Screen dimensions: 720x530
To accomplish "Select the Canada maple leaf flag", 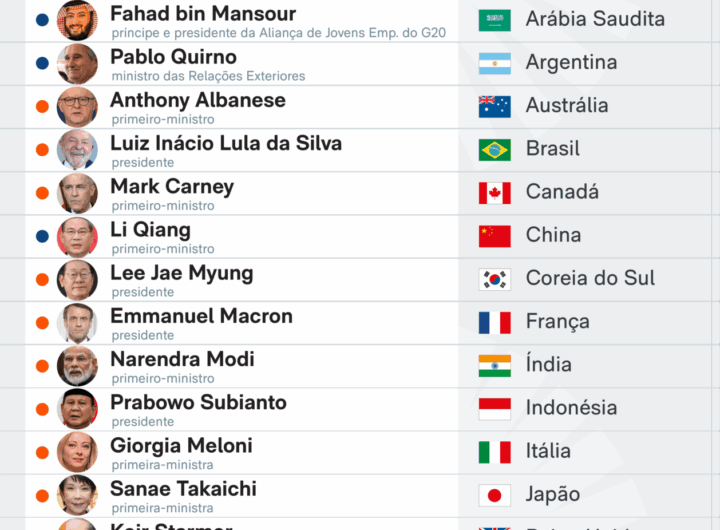I will (x=494, y=192).
